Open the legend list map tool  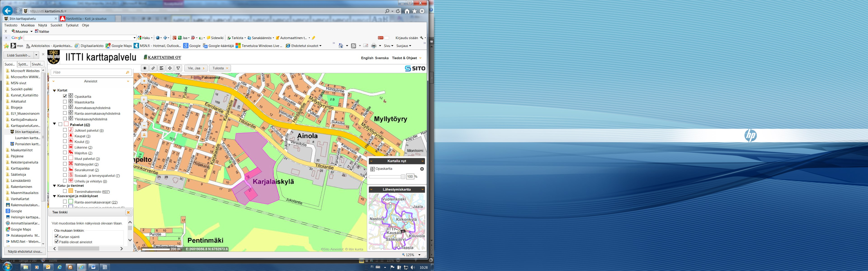point(161,68)
